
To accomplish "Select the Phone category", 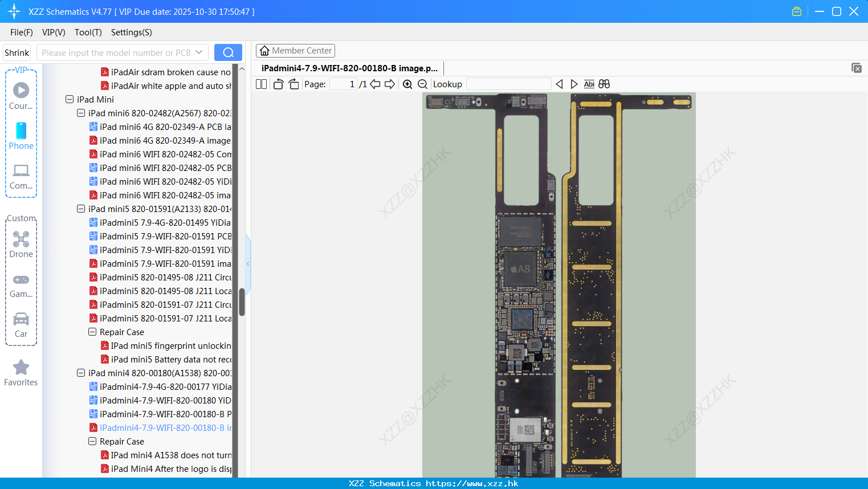I will pyautogui.click(x=21, y=136).
